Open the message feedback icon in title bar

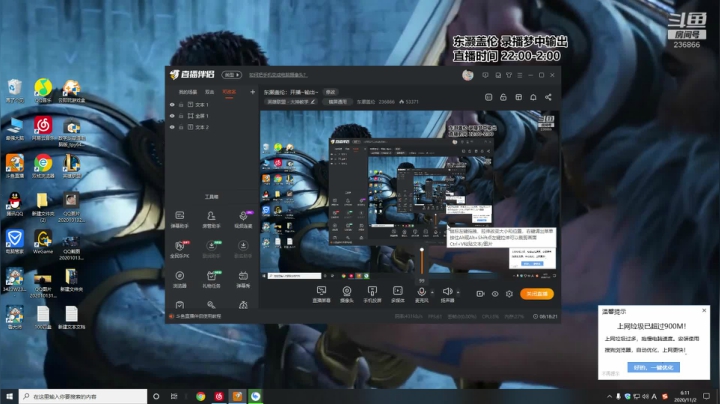pyautogui.click(x=485, y=75)
